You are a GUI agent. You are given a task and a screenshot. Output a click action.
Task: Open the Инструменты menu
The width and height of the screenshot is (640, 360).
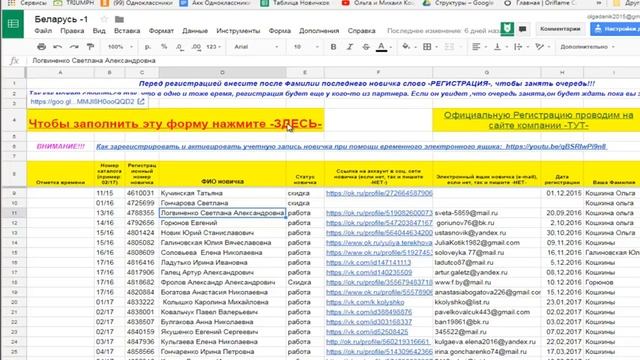[x=238, y=31]
